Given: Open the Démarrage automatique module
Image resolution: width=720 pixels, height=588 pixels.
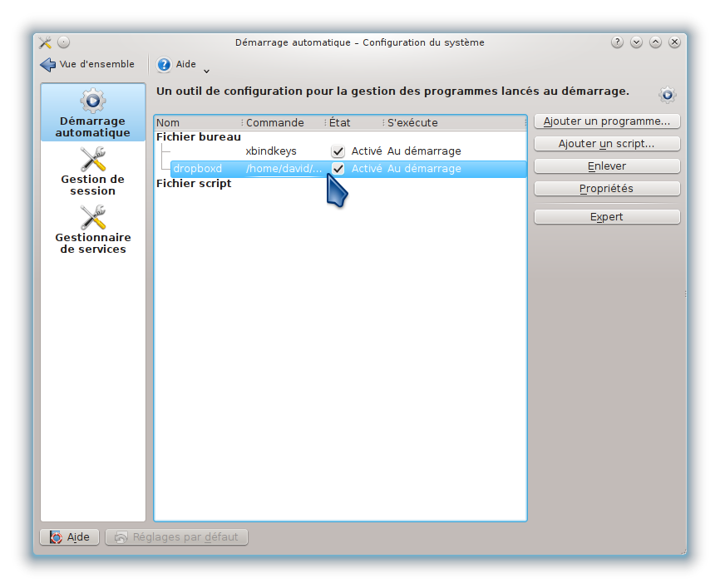Looking at the screenshot, I should [x=92, y=112].
